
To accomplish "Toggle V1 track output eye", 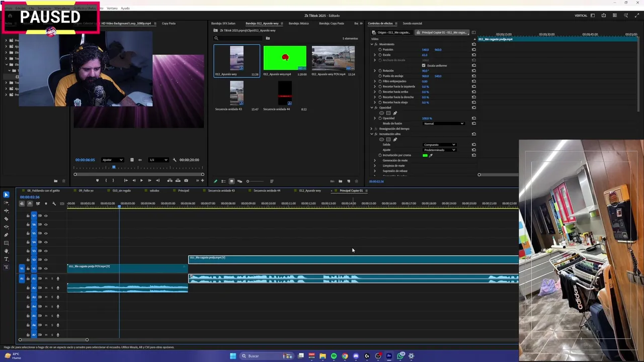I will click(46, 268).
